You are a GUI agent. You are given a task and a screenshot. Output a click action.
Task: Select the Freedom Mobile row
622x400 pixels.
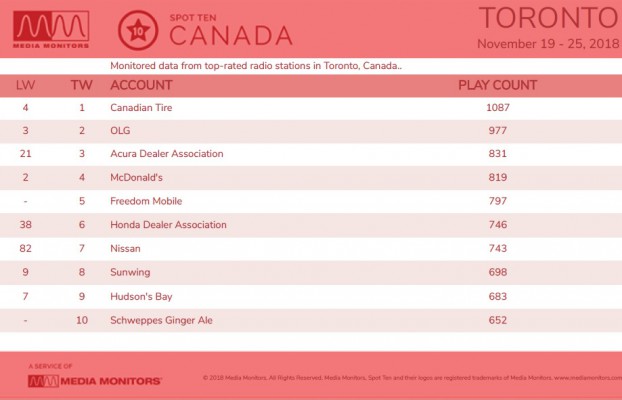[x=311, y=201]
